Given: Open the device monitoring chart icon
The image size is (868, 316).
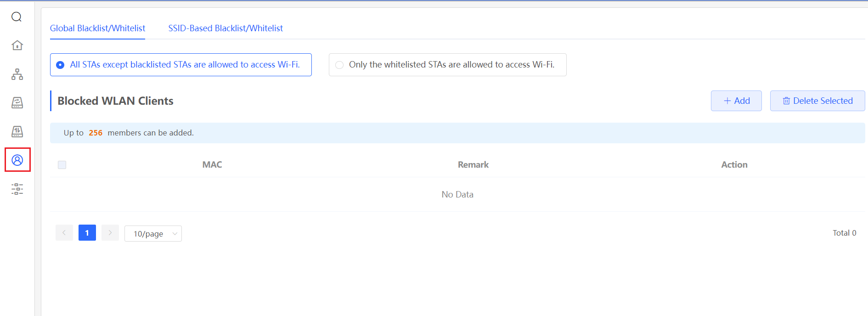Looking at the screenshot, I should 17,131.
